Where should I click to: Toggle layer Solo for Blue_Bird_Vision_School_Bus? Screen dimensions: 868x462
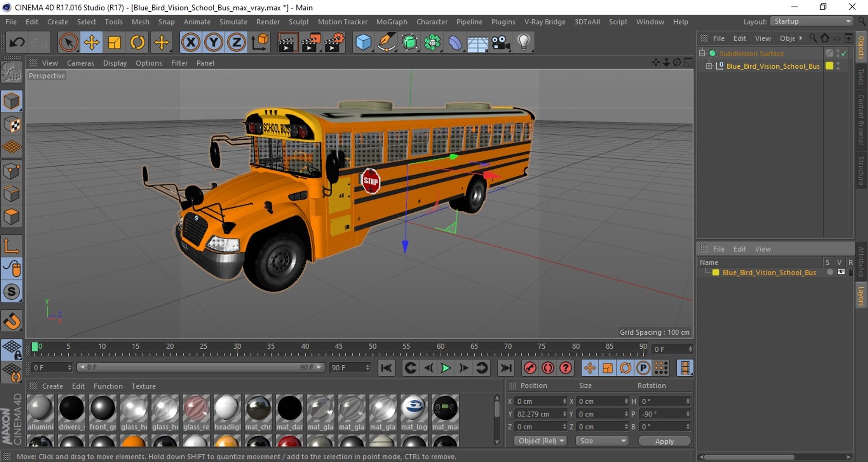pyautogui.click(x=830, y=272)
